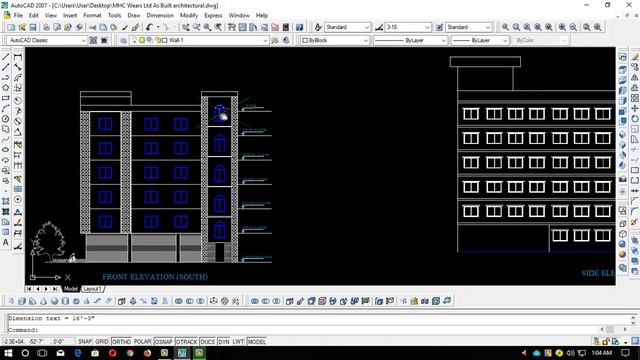Toggle LWT lineweight display
Image resolution: width=640 pixels, height=360 pixels.
point(238,342)
